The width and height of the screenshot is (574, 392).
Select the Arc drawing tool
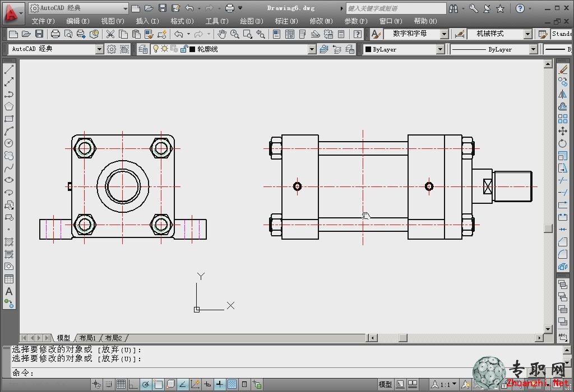point(9,131)
